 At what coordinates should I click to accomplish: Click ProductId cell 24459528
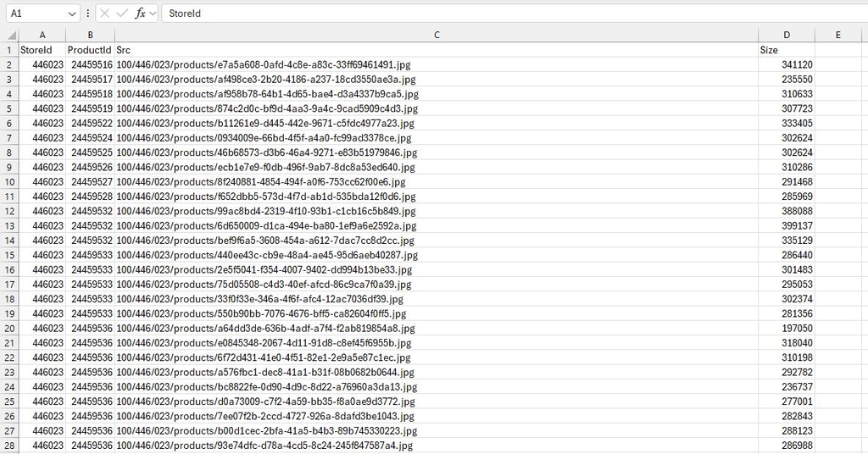click(x=90, y=197)
